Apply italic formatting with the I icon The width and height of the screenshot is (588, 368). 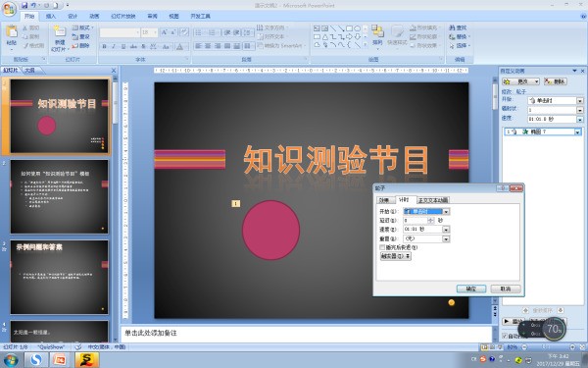click(114, 46)
